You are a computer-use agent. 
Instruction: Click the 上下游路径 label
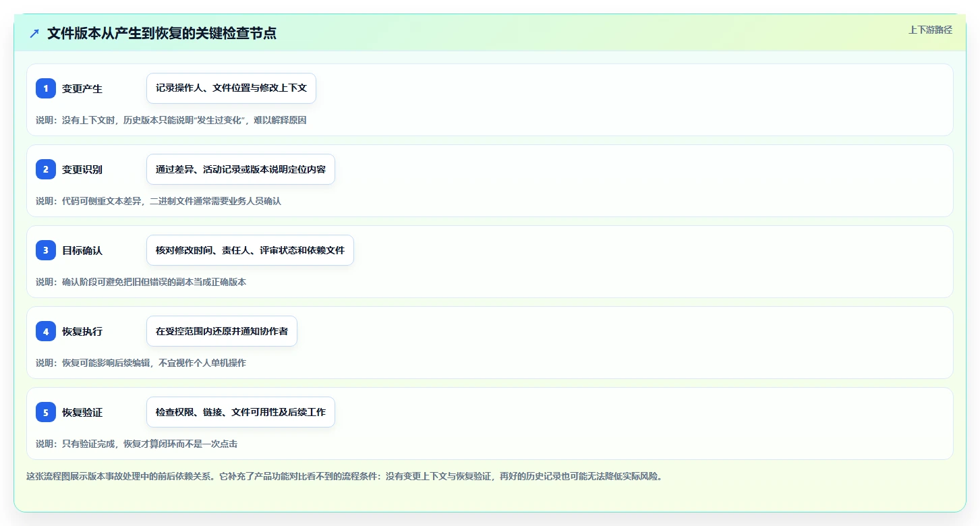pyautogui.click(x=930, y=30)
